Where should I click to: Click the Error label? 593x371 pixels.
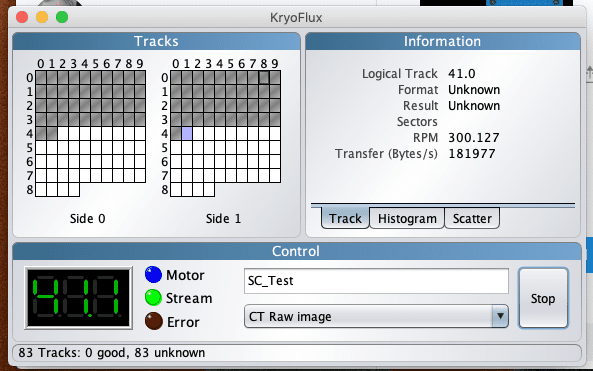tap(183, 322)
